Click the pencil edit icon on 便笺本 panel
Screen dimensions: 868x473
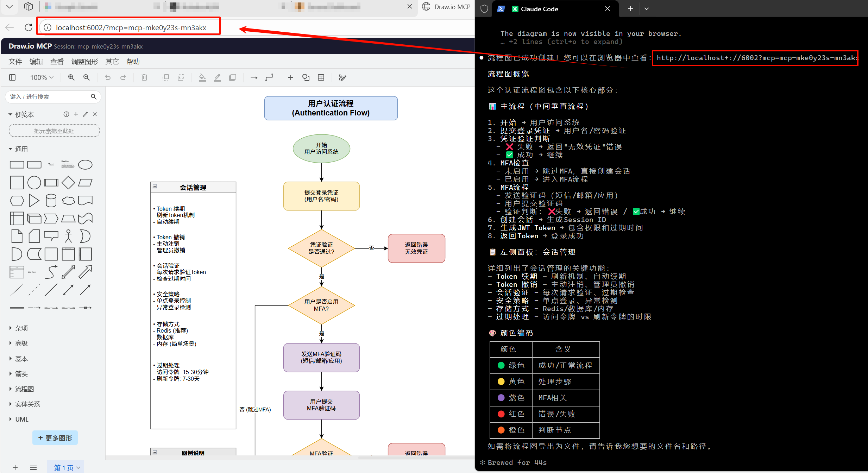(x=85, y=114)
